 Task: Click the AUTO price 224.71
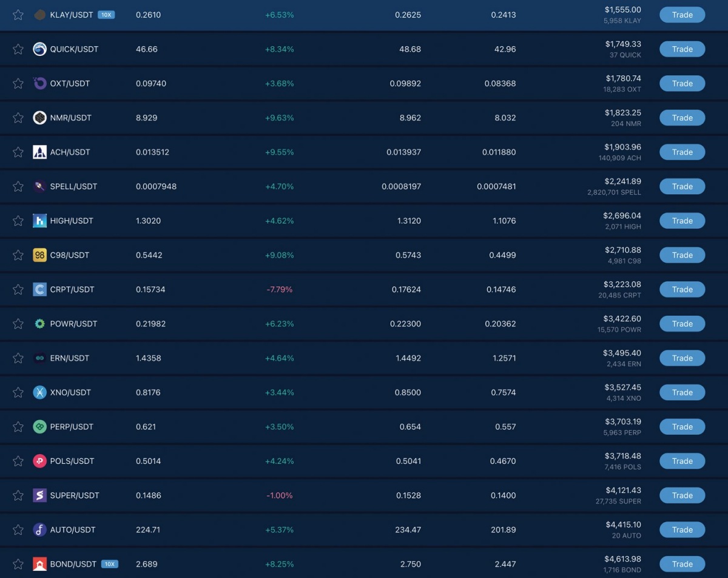pos(148,529)
